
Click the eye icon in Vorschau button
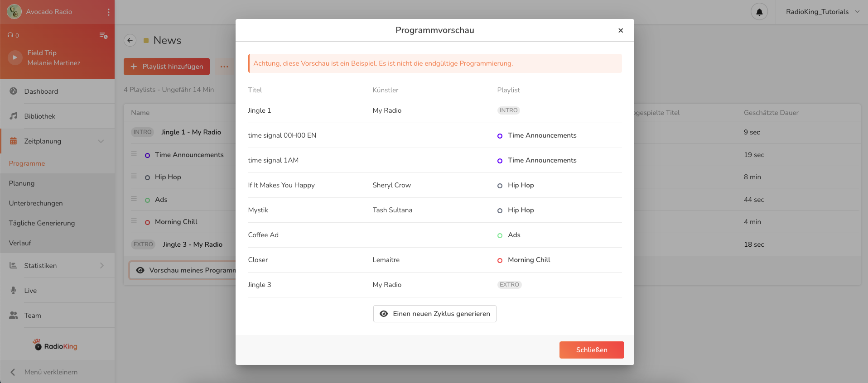140,270
